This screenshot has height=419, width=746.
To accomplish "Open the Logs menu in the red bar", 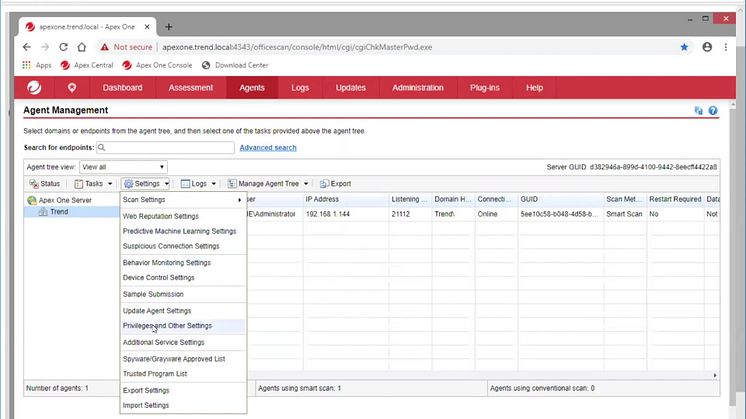I will (300, 88).
